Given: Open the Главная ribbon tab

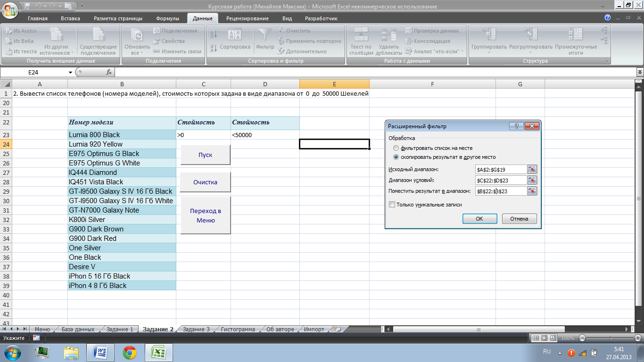Looking at the screenshot, I should (38, 18).
